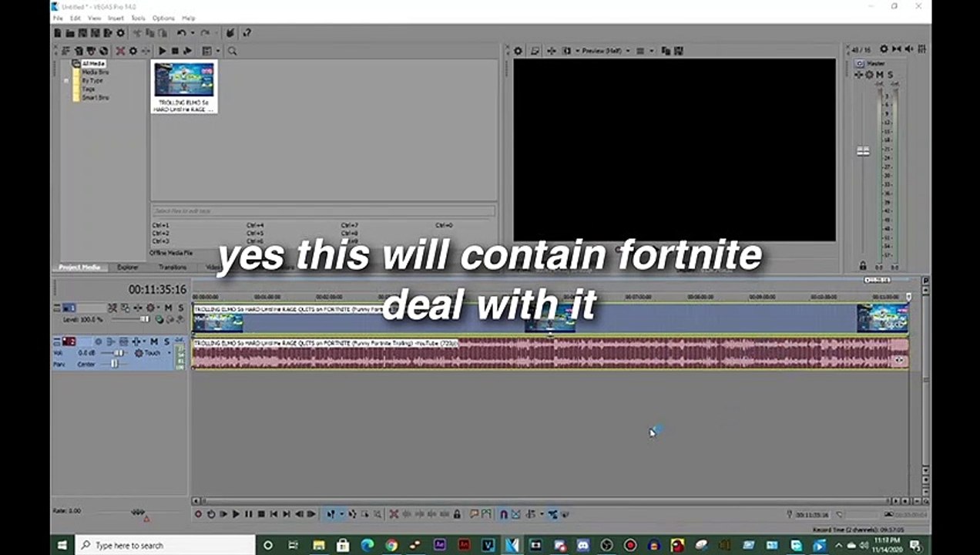Mute the video track

coord(170,308)
